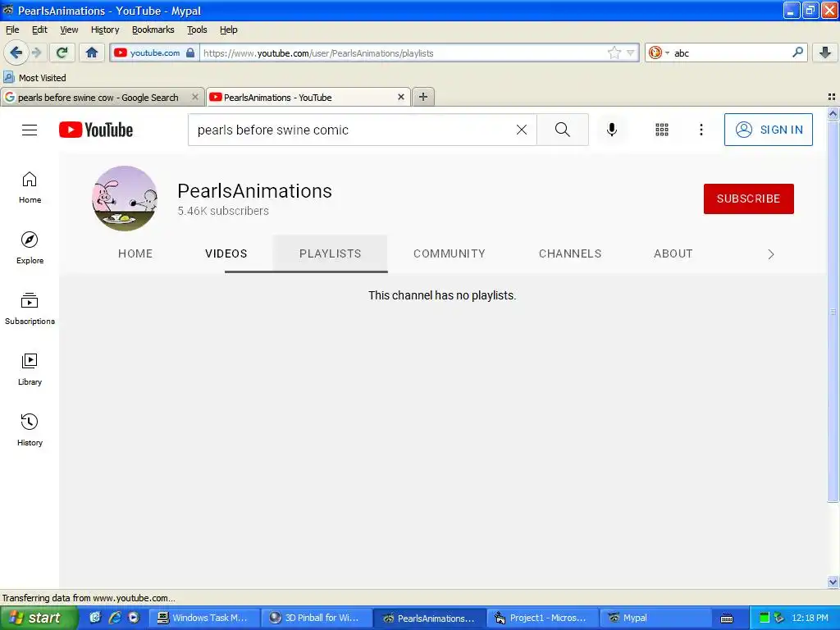Start voice search with the microphone
This screenshot has height=630, width=840.
(612, 130)
